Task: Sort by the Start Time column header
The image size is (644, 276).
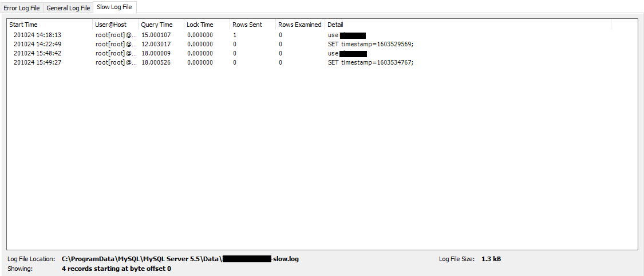Action: click(x=50, y=25)
